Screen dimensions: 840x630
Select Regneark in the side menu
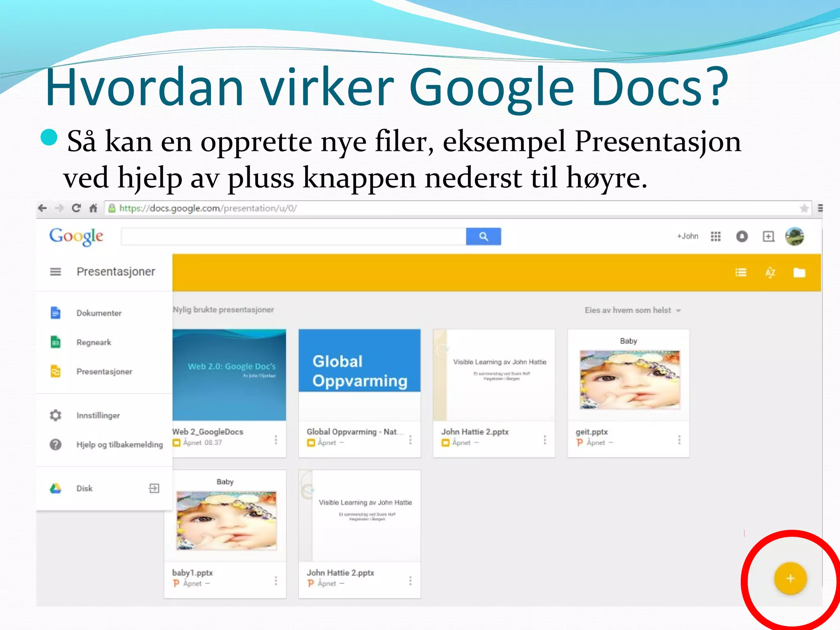94,342
